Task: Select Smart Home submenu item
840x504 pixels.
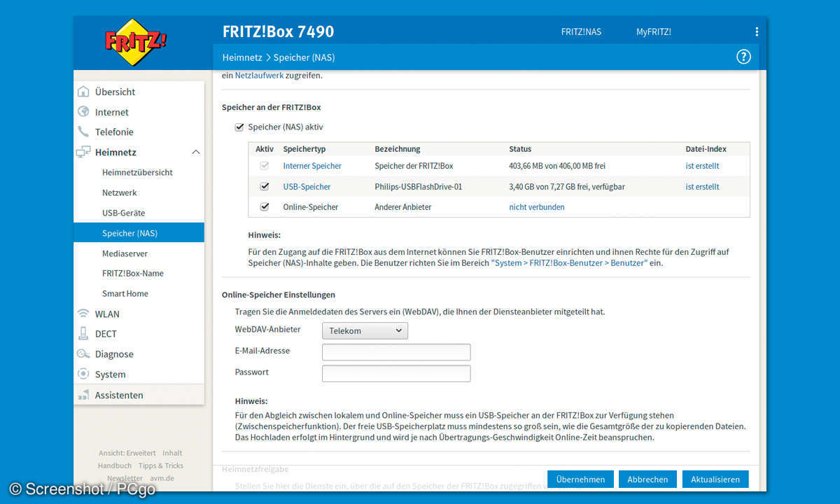Action: 125,293
